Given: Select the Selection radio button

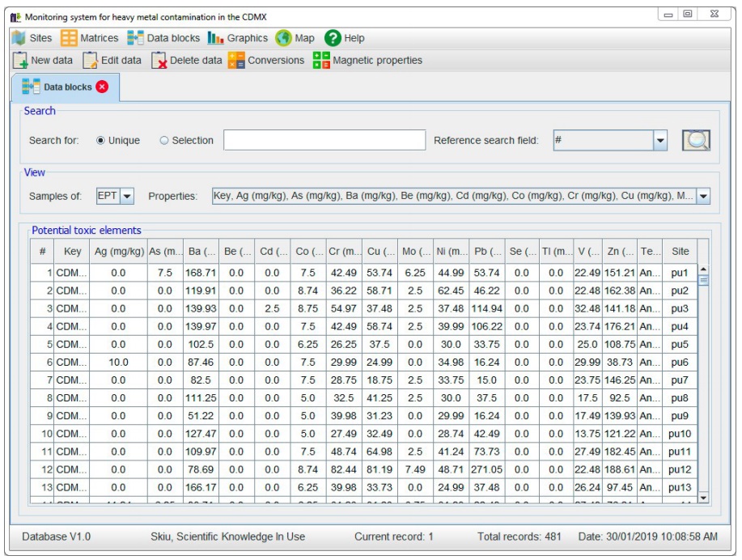Looking at the screenshot, I should point(164,141).
